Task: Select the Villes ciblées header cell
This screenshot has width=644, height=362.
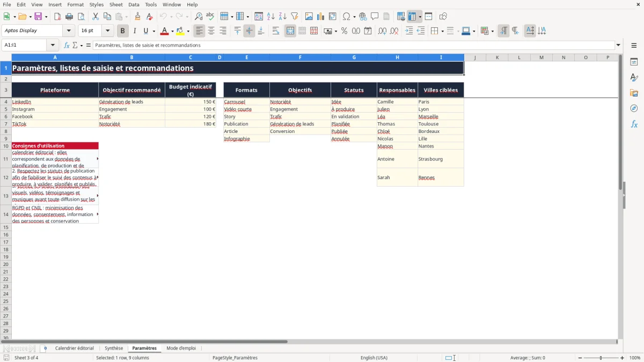Action: point(441,90)
